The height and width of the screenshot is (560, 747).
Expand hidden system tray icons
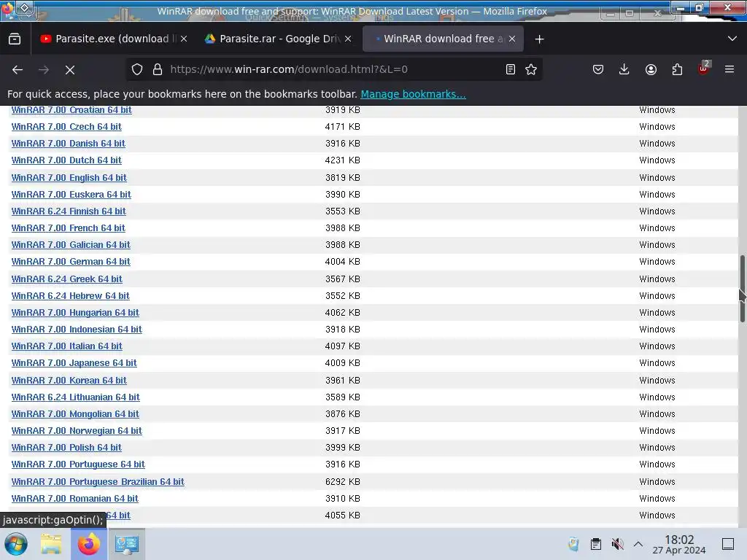(638, 544)
